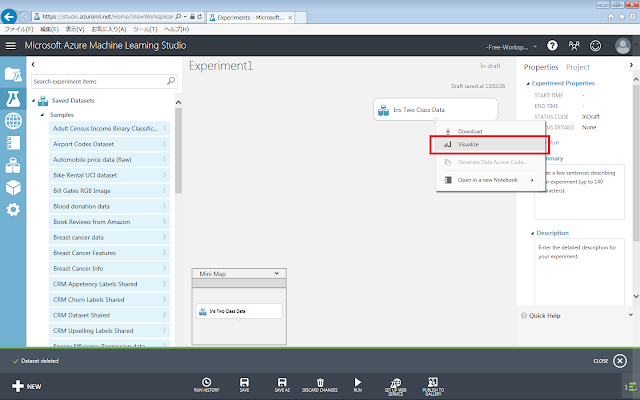Open the Datasets sidebar icon
The image size is (640, 400).
[x=13, y=165]
